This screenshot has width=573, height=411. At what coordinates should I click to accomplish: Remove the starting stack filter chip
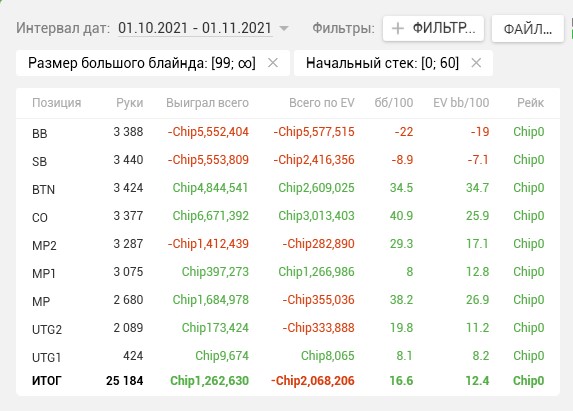[476, 63]
